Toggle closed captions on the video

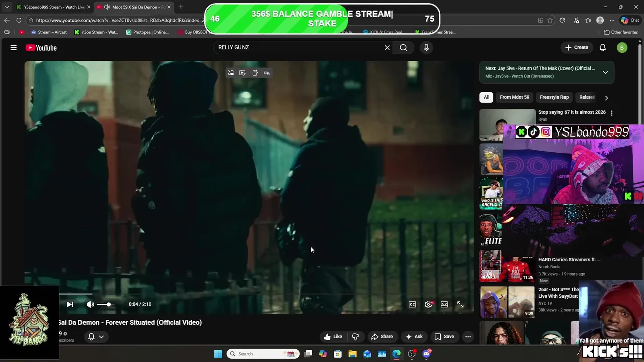pyautogui.click(x=412, y=304)
